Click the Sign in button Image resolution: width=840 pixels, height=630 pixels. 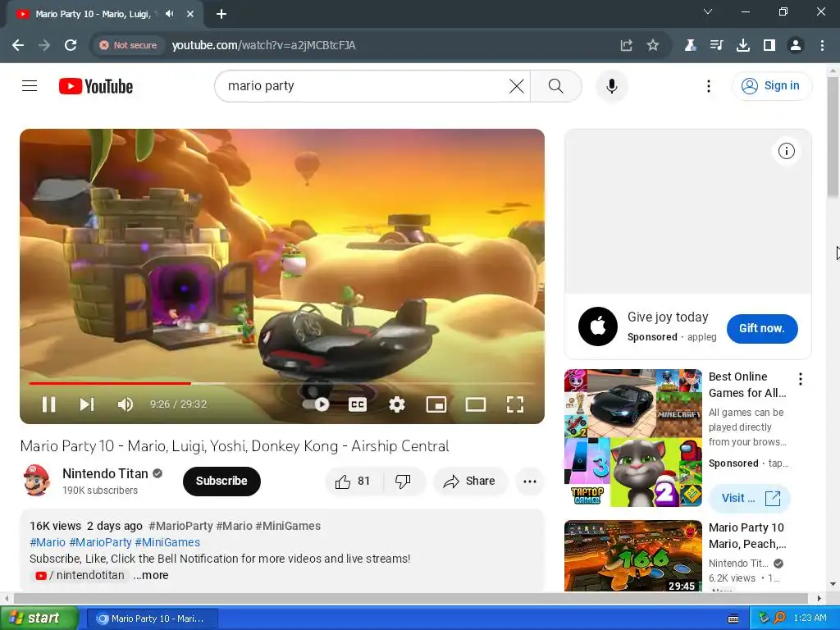click(x=772, y=85)
